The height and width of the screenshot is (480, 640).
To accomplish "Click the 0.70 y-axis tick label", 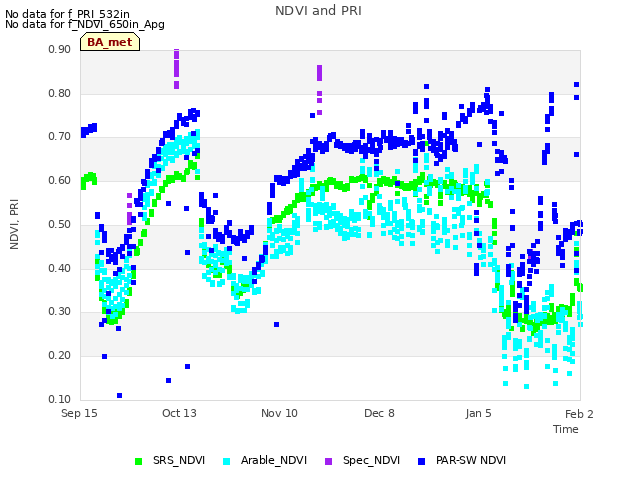I will click(59, 136).
